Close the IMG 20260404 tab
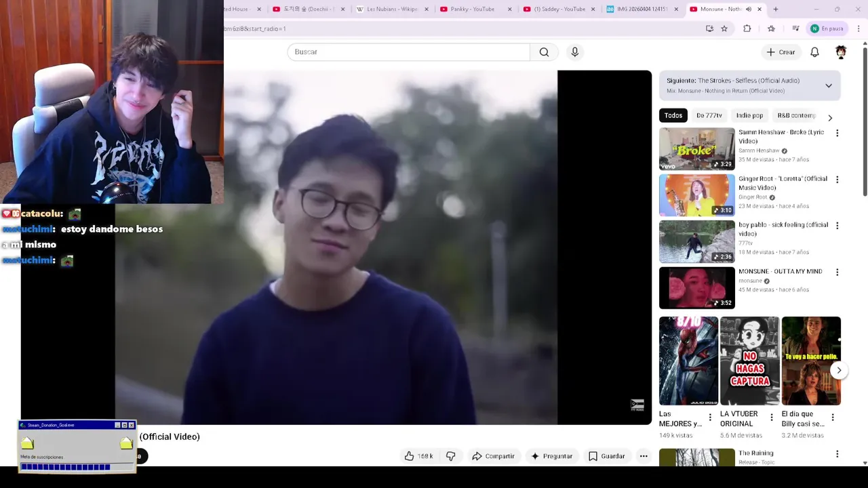 [x=676, y=9]
